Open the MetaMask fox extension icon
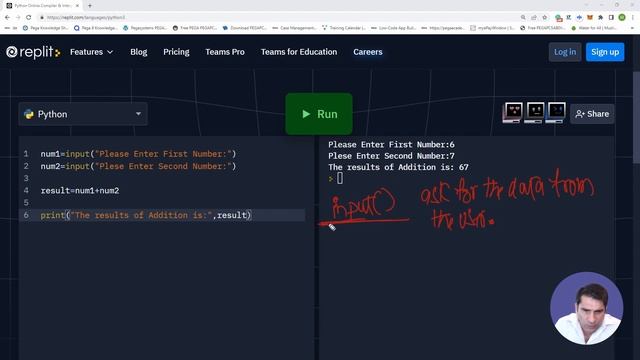This screenshot has height=360, width=640. 590,18
